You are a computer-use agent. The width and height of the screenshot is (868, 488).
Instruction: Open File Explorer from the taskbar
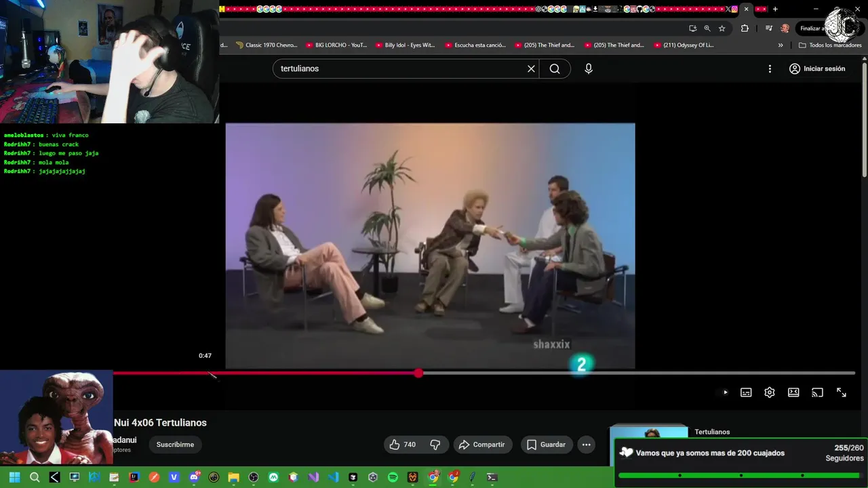(x=234, y=477)
